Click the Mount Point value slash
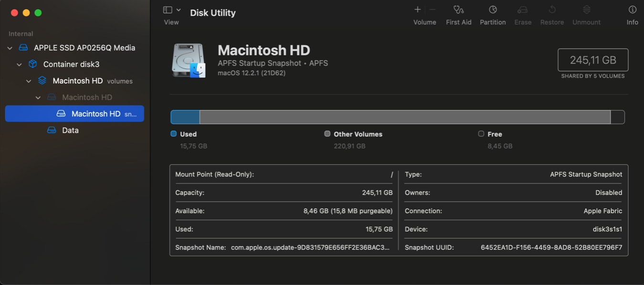Screen dimensions: 644x285 pos(391,175)
